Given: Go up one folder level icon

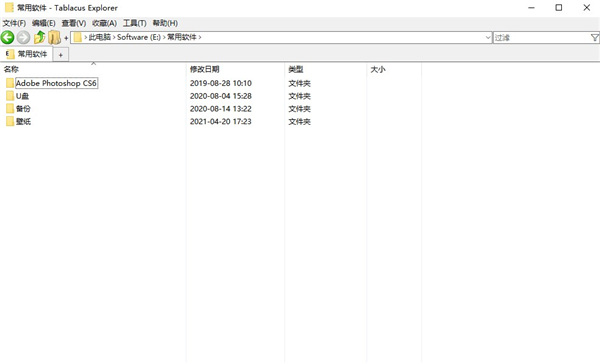Looking at the screenshot, I should [39, 38].
